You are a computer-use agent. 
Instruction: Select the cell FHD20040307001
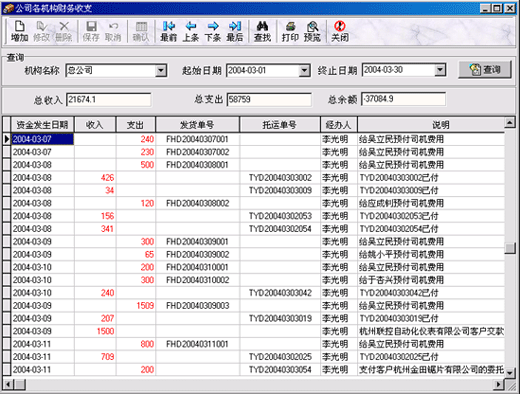point(197,139)
